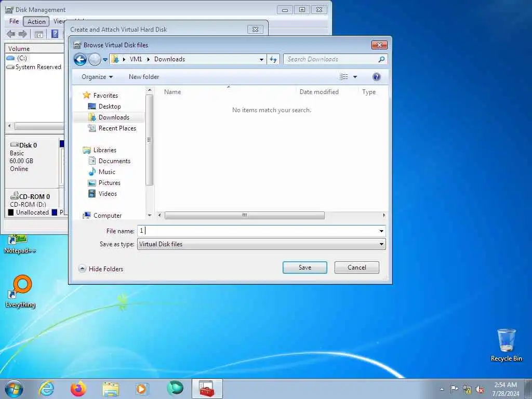532x399 pixels.
Task: Change the view icon in toolbar
Action: 344,77
